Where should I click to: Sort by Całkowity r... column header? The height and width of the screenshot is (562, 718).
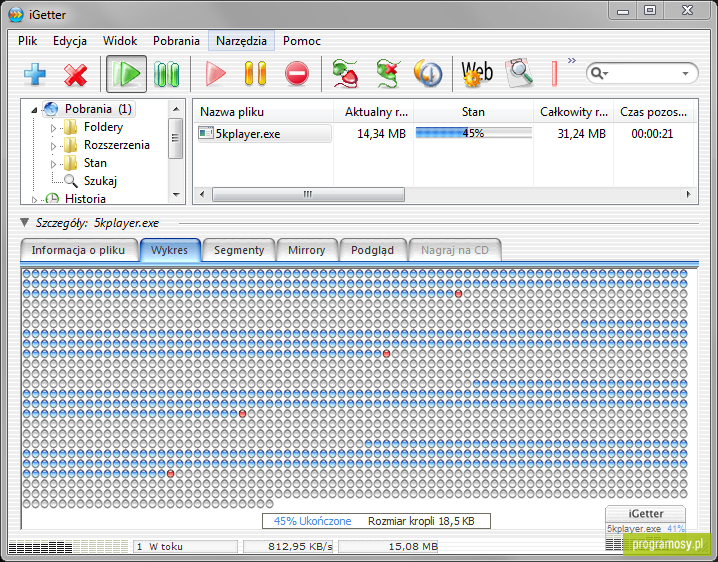(x=573, y=112)
